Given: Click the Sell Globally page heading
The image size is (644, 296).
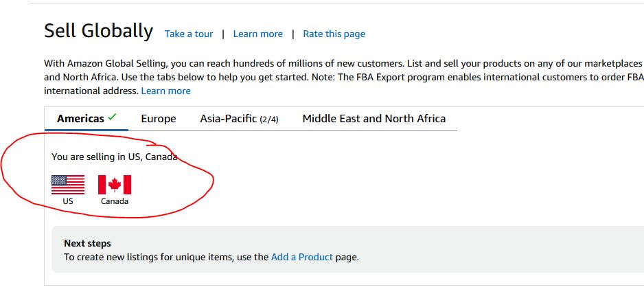Looking at the screenshot, I should pos(99,31).
